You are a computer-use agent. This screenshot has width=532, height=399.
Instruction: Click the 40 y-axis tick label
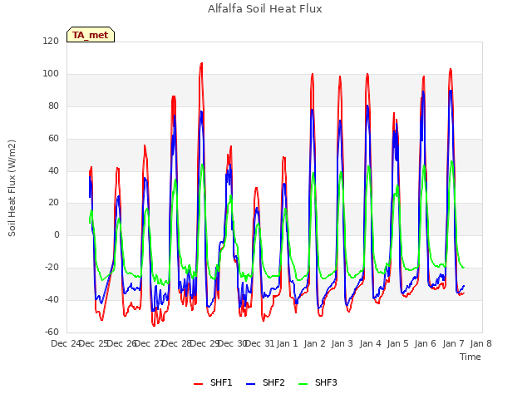(53, 170)
